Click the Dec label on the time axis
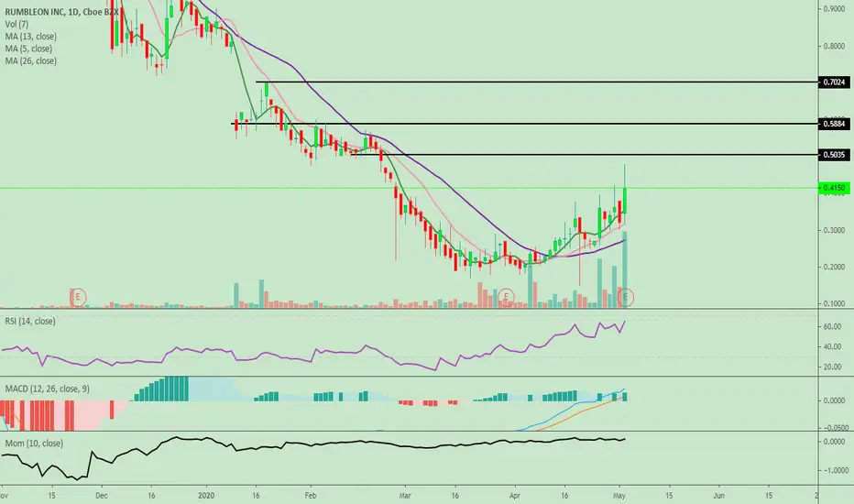Screen dimensions: 854x504 (102, 496)
